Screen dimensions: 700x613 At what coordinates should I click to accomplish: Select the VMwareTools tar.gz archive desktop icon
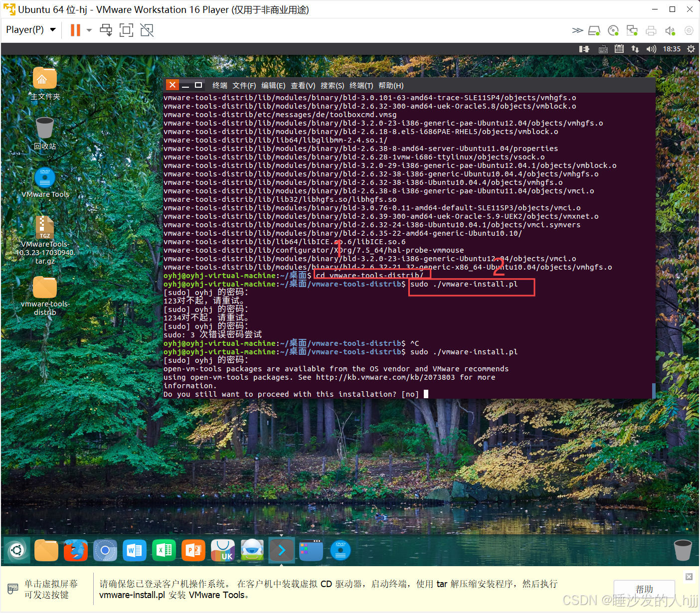pos(45,240)
